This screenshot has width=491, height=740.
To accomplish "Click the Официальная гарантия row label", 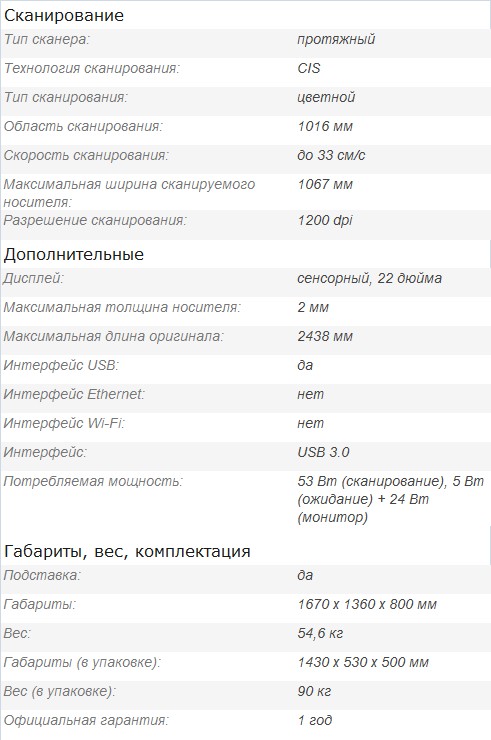I will pos(86,721).
